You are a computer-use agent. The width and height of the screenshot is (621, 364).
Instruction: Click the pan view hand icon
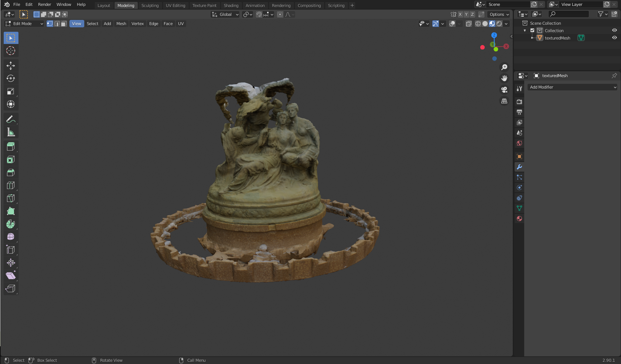[504, 78]
